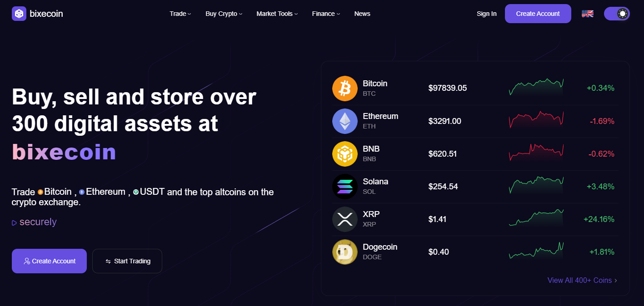Click the Start Trading button

(x=127, y=261)
